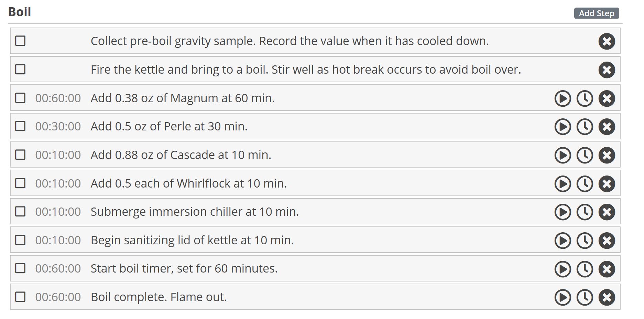Delete the pre-boil gravity sample step

[607, 41]
